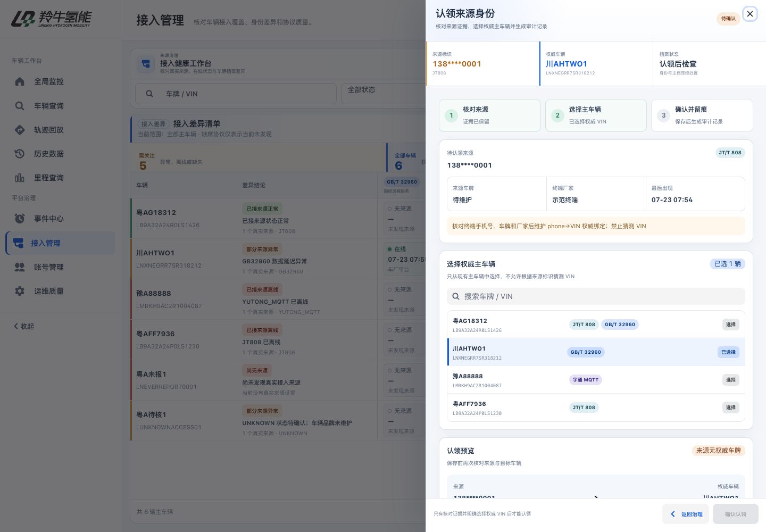Click JT/T 808 tag on 粤AFF7936 row
The width and height of the screenshot is (766, 532).
pos(584,408)
